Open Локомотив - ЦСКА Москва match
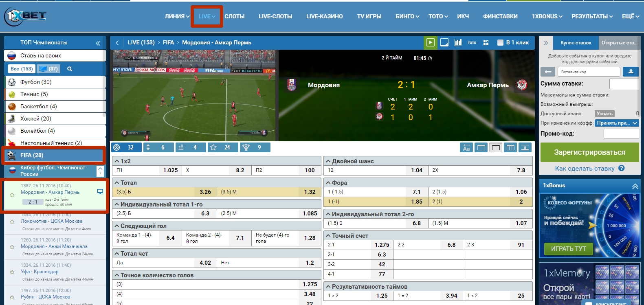The height and width of the screenshot is (305, 644). pyautogui.click(x=52, y=221)
